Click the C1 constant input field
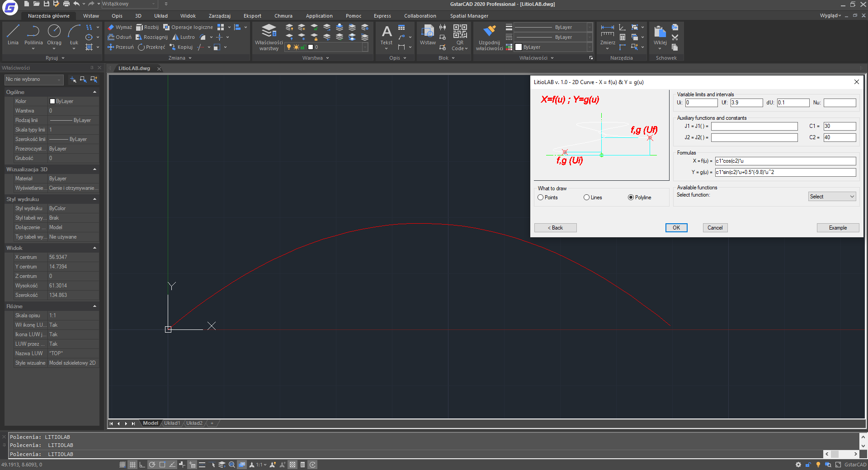Screen dimensions: 868x470 pyautogui.click(x=840, y=126)
